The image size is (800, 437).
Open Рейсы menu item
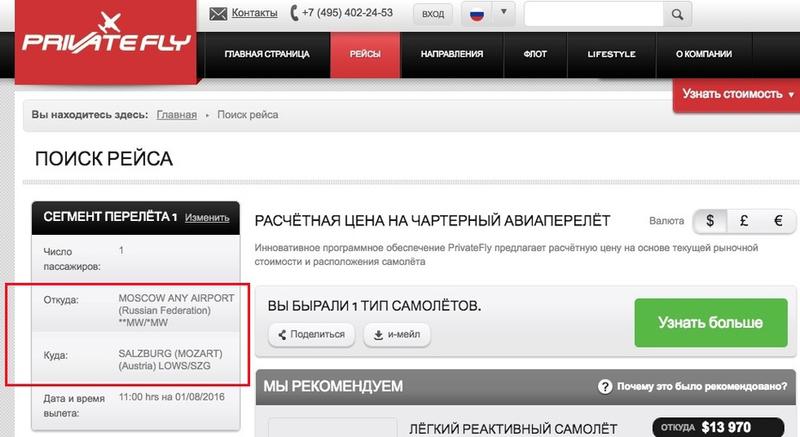tap(365, 54)
